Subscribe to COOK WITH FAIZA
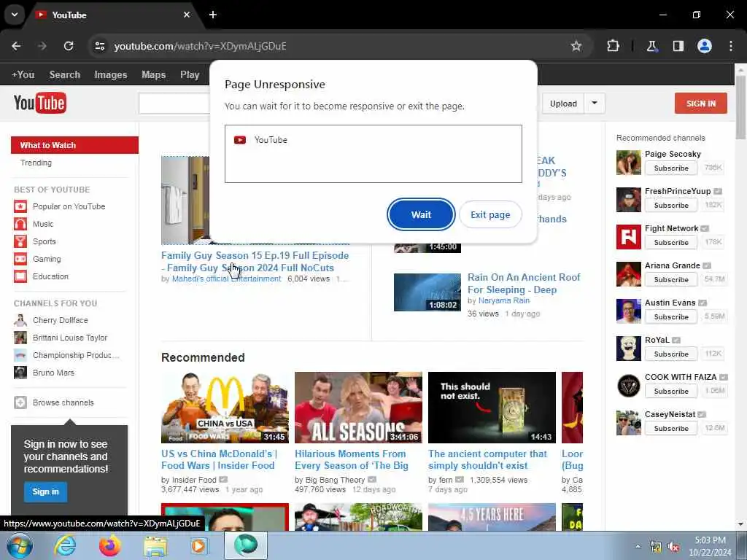The height and width of the screenshot is (560, 747). point(671,391)
